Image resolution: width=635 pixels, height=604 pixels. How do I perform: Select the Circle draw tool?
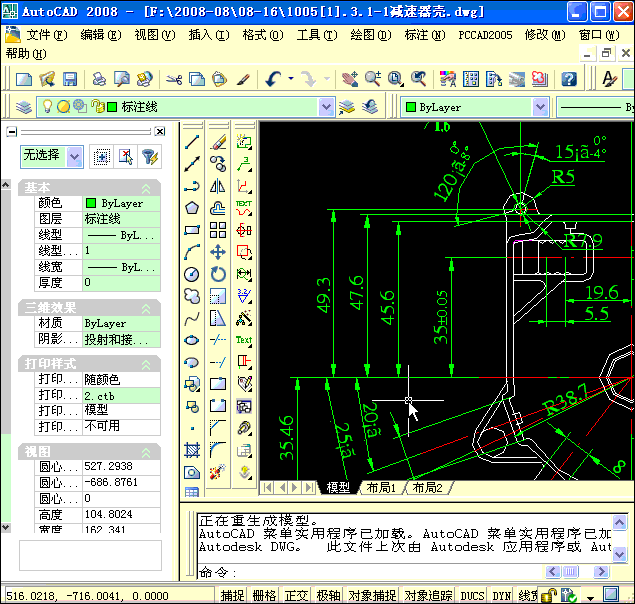point(192,274)
